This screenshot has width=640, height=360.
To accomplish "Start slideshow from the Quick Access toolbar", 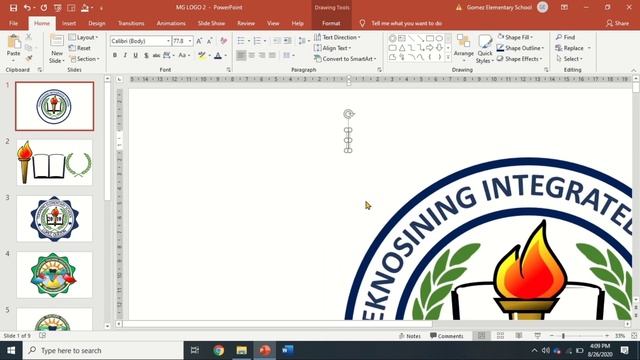I will [x=57, y=8].
